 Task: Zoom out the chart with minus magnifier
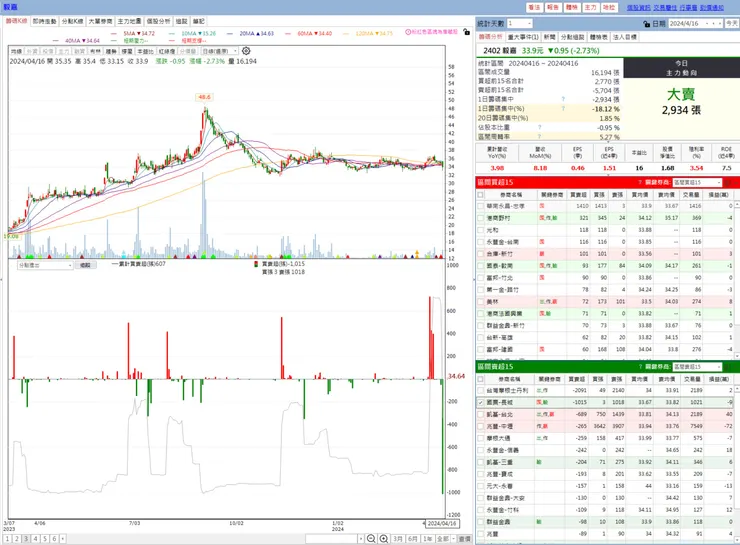tap(371, 538)
